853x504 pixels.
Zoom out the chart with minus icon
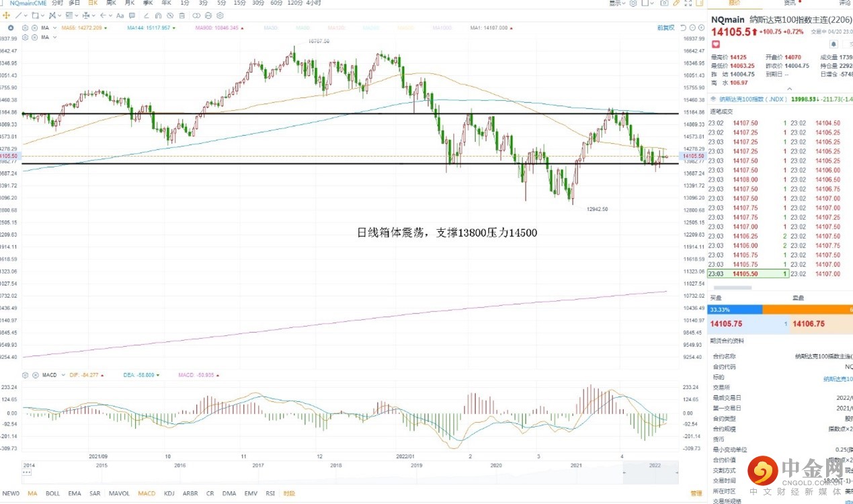pyautogui.click(x=692, y=28)
